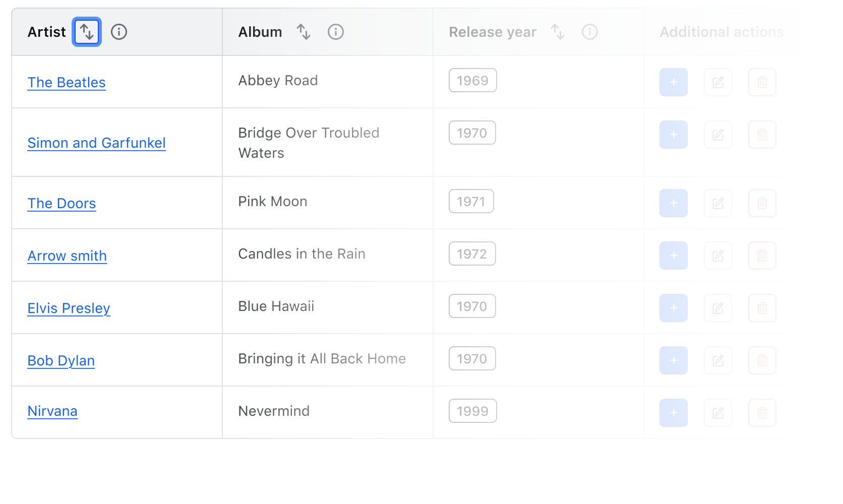Delete the Blue Hawaii row

coord(762,308)
